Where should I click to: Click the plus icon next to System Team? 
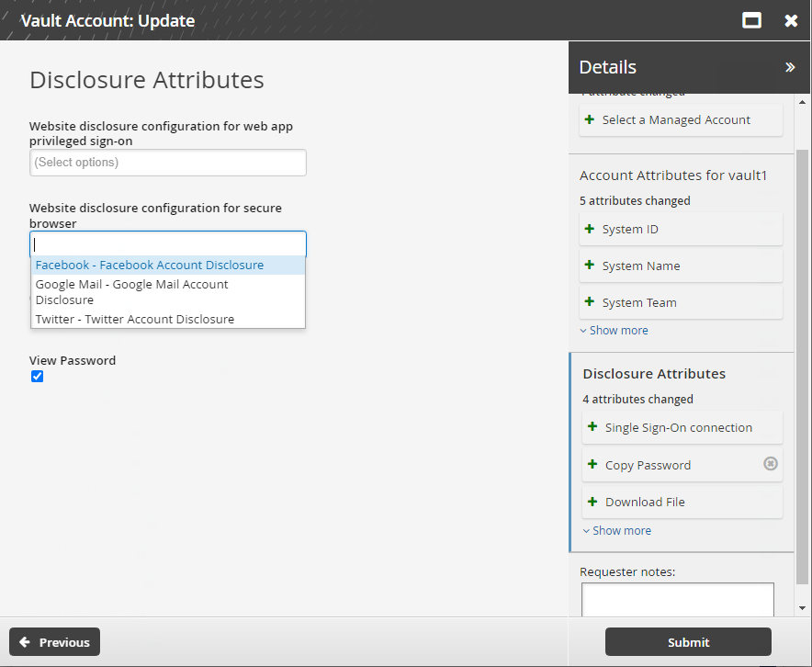tap(590, 302)
